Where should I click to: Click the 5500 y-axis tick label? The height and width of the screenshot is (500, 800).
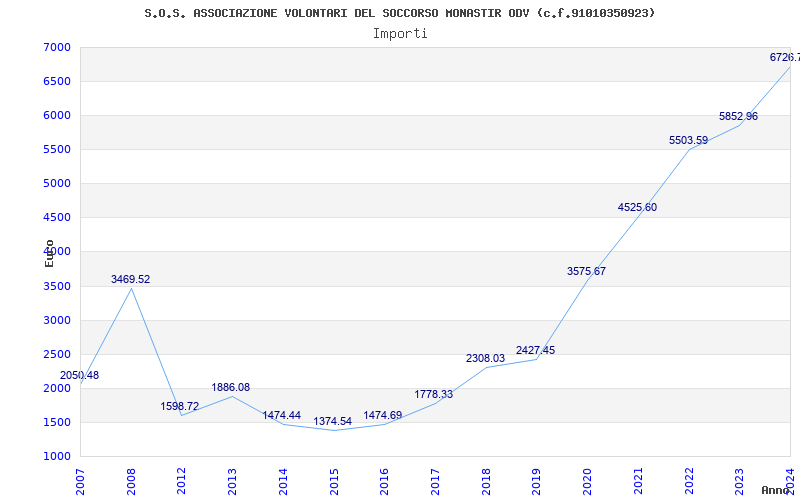click(57, 149)
